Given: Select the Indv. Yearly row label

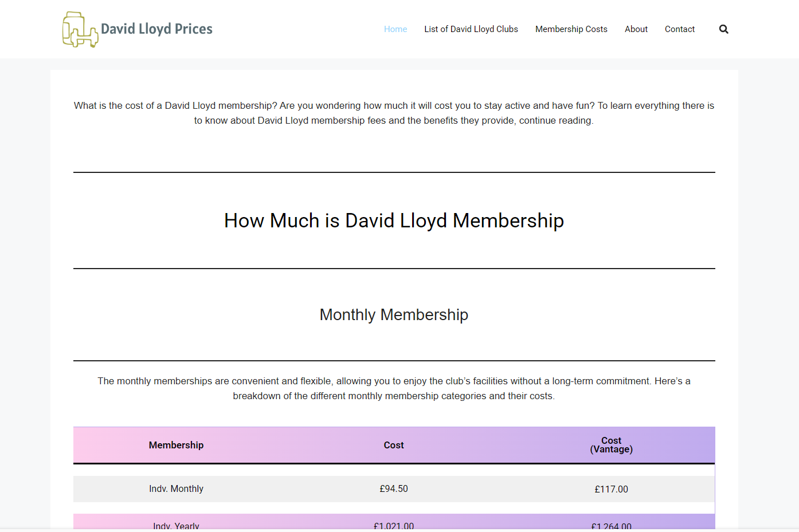Looking at the screenshot, I should pyautogui.click(x=176, y=525).
